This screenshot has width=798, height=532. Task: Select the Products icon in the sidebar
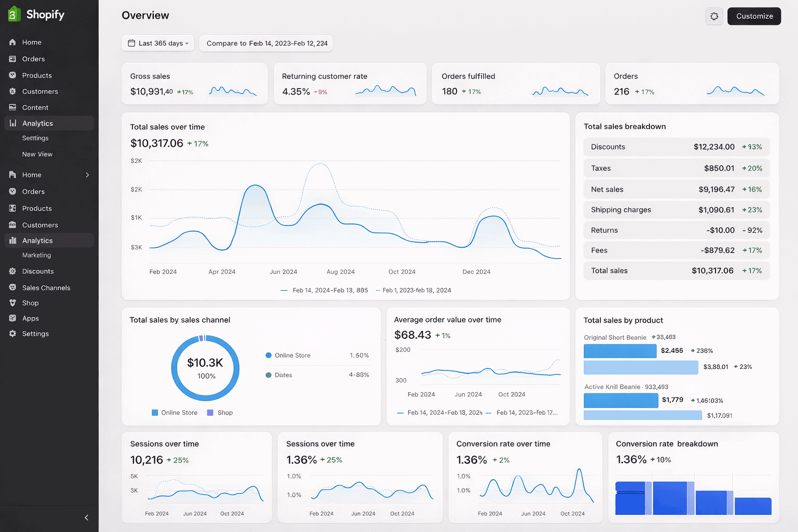(12, 75)
